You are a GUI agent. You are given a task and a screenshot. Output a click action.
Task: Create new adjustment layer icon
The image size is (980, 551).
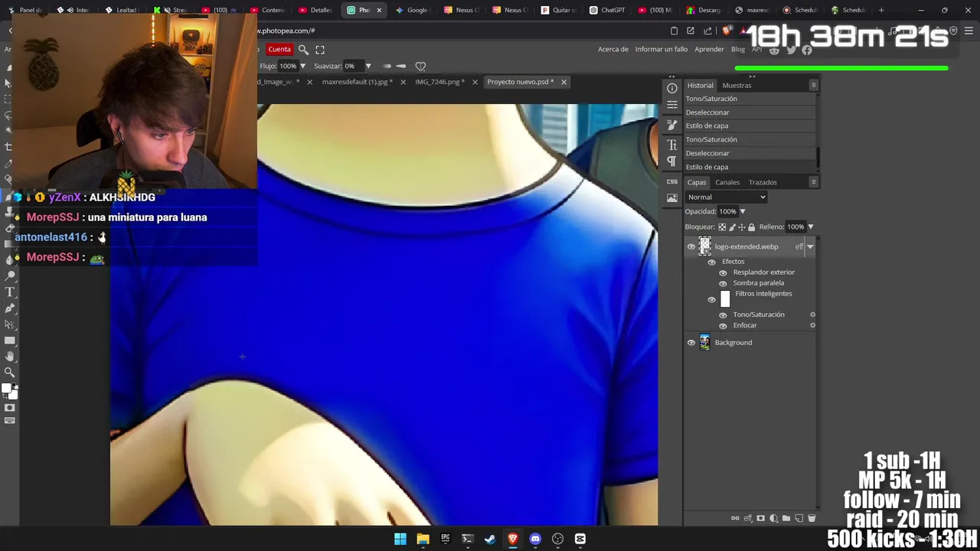(773, 518)
